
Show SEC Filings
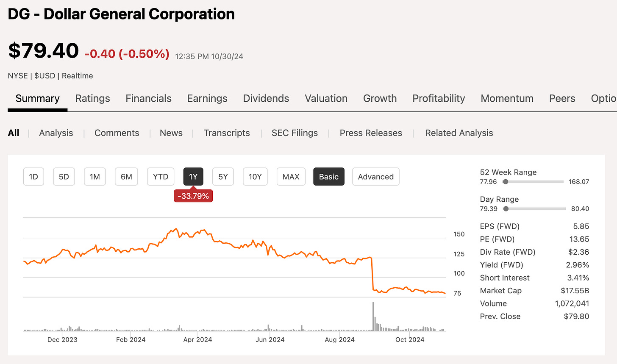click(295, 133)
